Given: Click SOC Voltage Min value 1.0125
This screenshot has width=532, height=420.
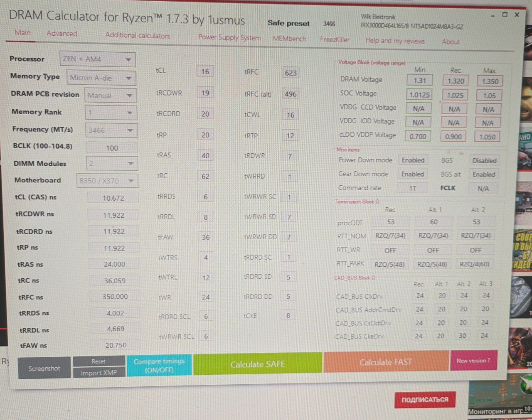Looking at the screenshot, I should (419, 95).
